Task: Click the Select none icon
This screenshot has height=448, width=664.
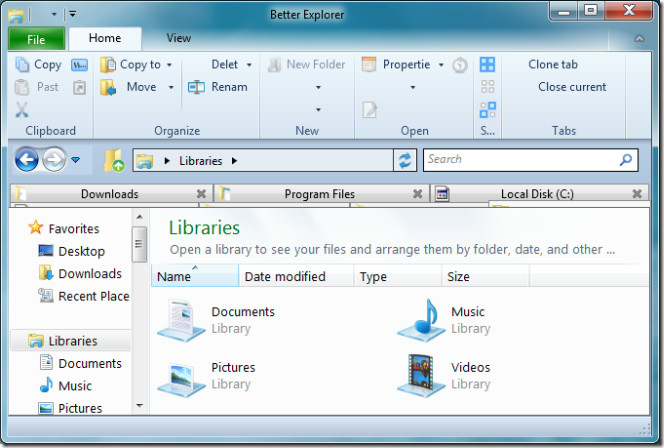Action: coord(487,87)
